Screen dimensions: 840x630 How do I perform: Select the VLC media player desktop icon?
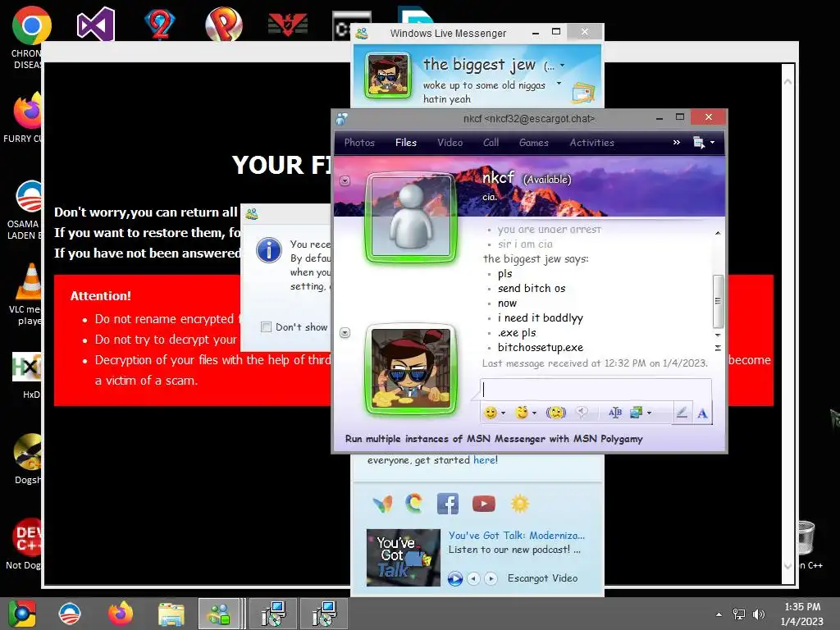[28, 281]
